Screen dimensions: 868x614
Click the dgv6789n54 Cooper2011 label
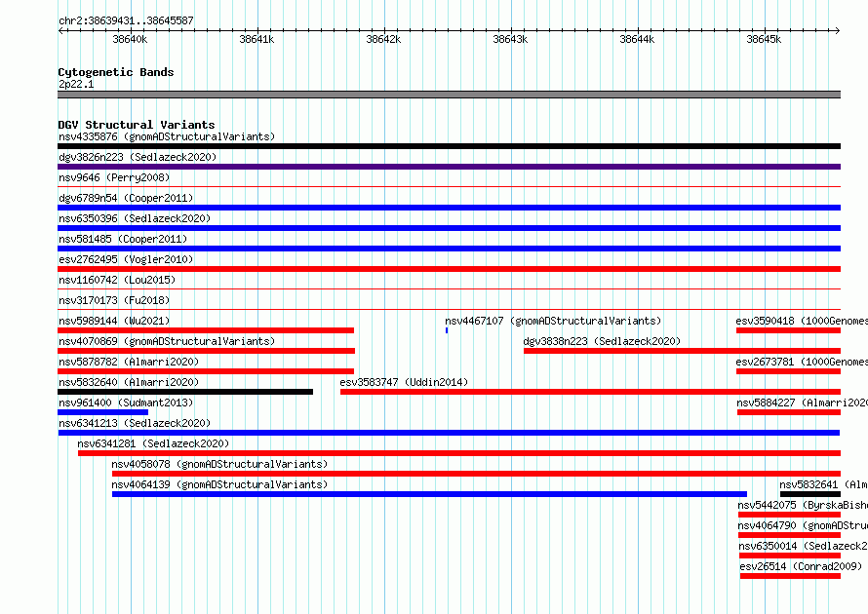[126, 198]
